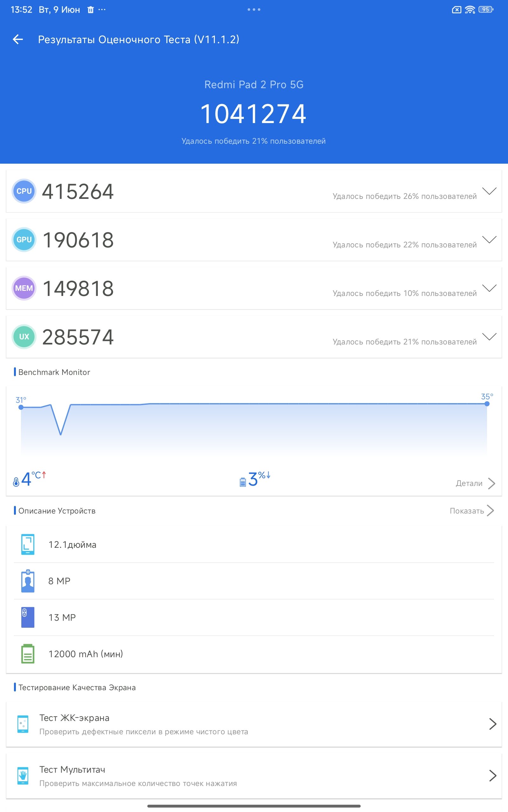508x812 pixels.
Task: Tap the thermometer temperature icon
Action: point(16,482)
